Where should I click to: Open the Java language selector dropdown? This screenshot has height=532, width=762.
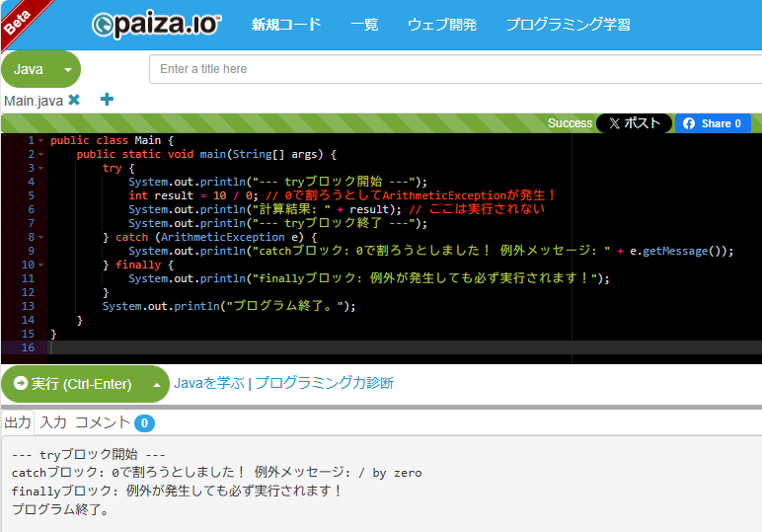(40, 69)
